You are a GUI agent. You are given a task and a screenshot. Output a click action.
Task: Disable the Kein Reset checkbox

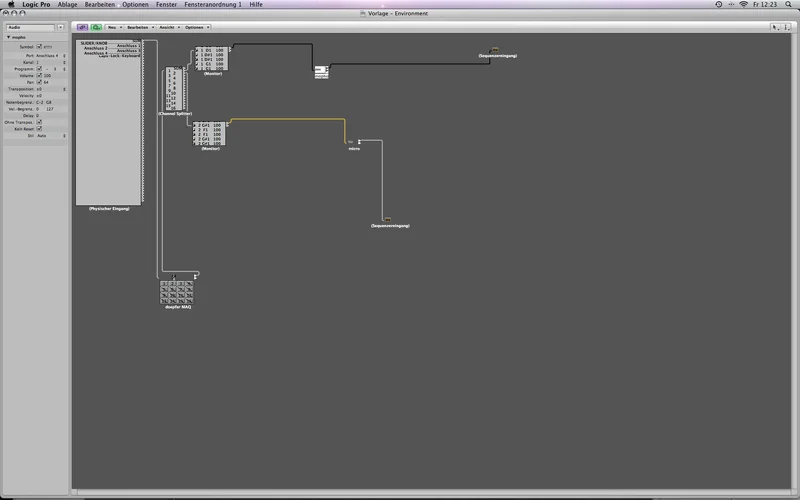pos(39,129)
